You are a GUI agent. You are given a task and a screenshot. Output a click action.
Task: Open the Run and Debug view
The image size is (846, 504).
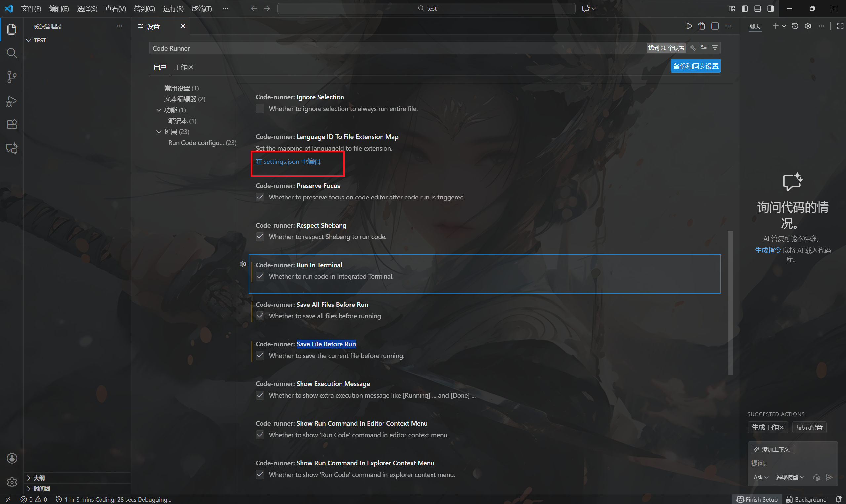pos(12,101)
